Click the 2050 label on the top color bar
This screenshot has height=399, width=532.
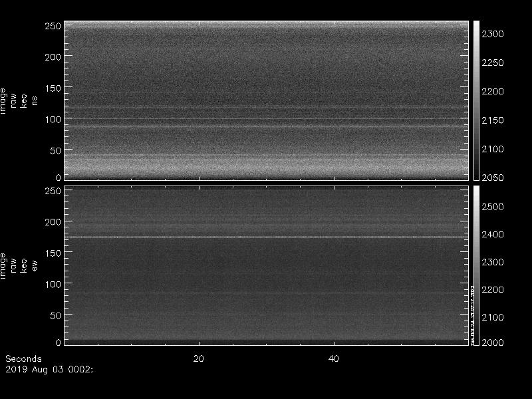click(493, 178)
